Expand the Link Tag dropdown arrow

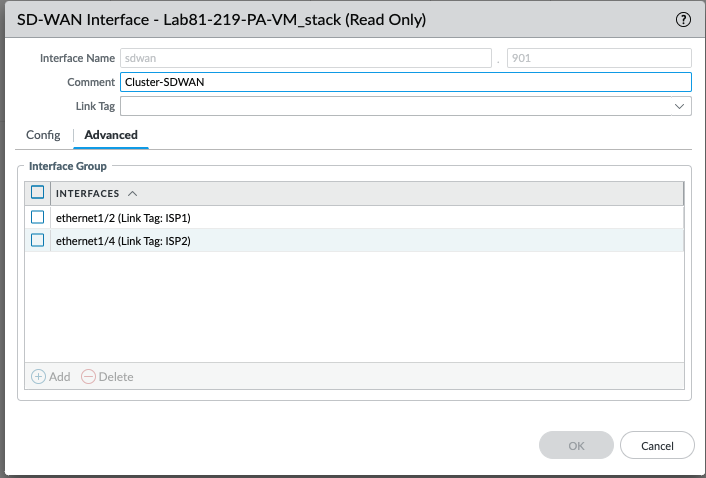coord(680,106)
